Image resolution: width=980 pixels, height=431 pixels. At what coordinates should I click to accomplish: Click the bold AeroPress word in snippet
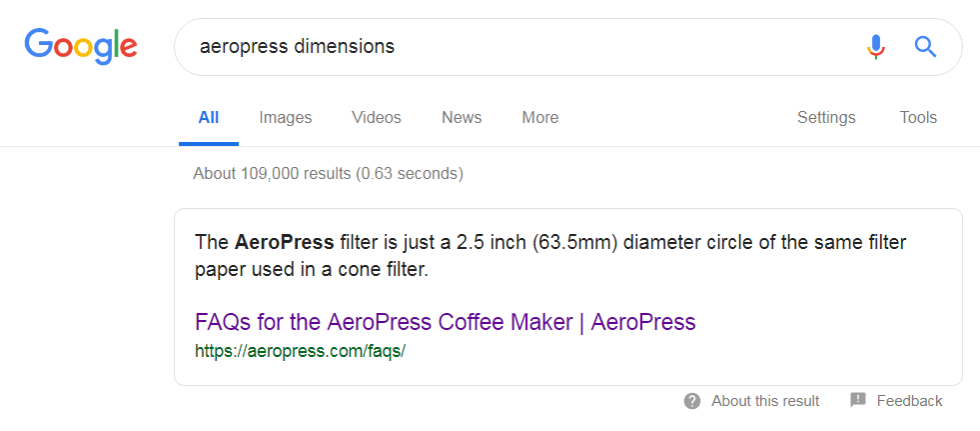(285, 242)
